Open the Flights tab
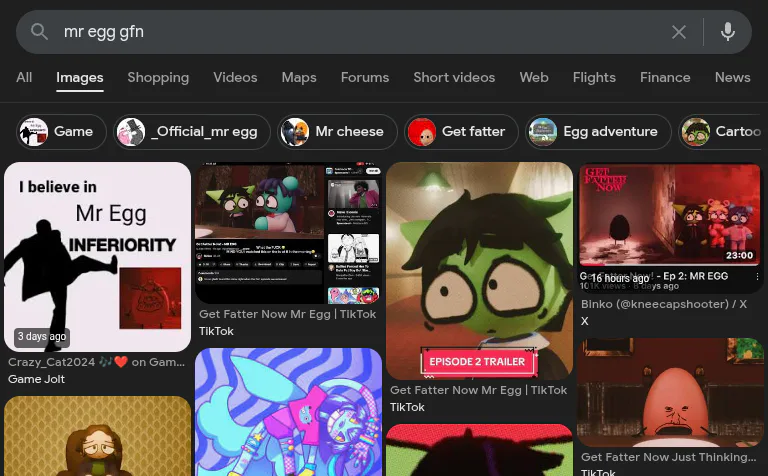Screen dimensions: 768x476 594,77
